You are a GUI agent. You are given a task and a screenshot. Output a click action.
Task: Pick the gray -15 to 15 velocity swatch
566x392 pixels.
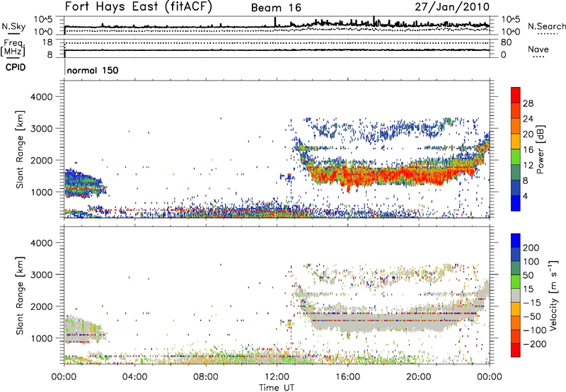tap(516, 296)
